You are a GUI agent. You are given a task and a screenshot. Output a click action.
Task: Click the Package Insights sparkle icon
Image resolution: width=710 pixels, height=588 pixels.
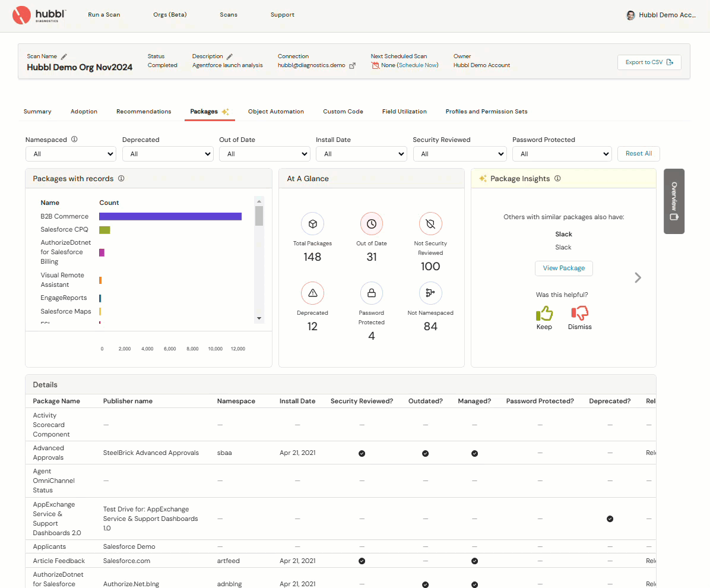pos(483,179)
